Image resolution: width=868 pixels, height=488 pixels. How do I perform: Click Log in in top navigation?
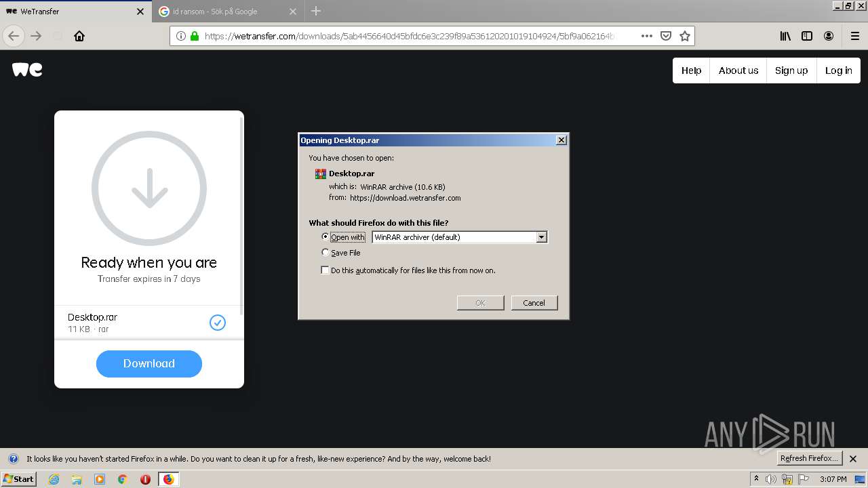click(838, 70)
